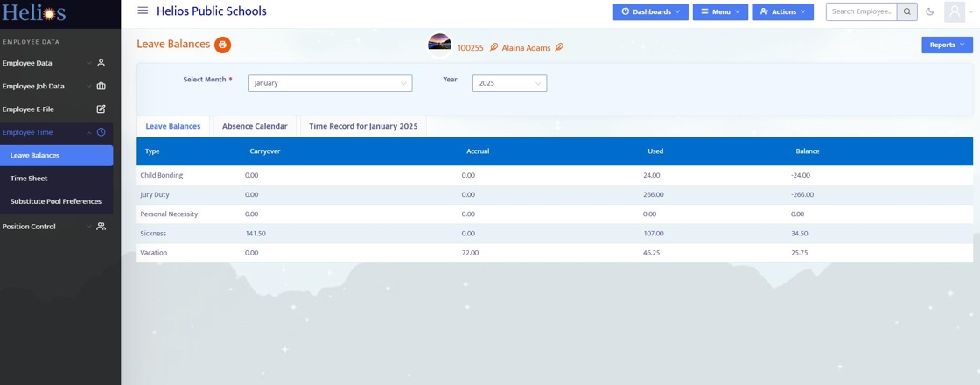Expand Position Control sidebar section
Viewport: 980px width, 385px height.
point(56,227)
